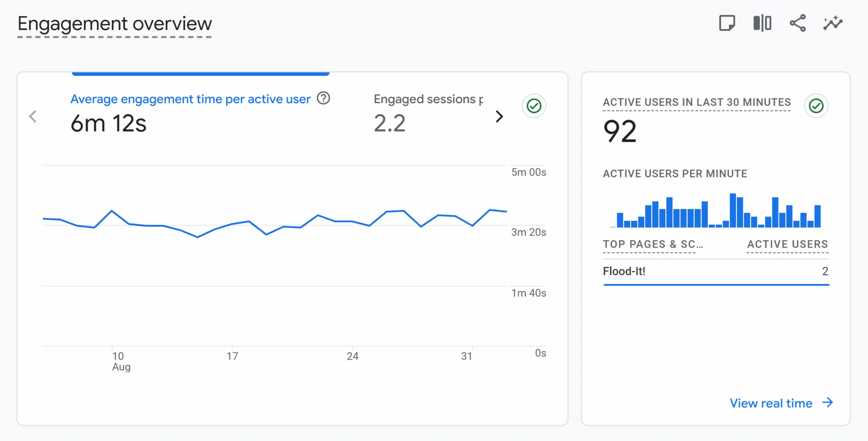
Task: Open View real time link
Action: pos(771,403)
